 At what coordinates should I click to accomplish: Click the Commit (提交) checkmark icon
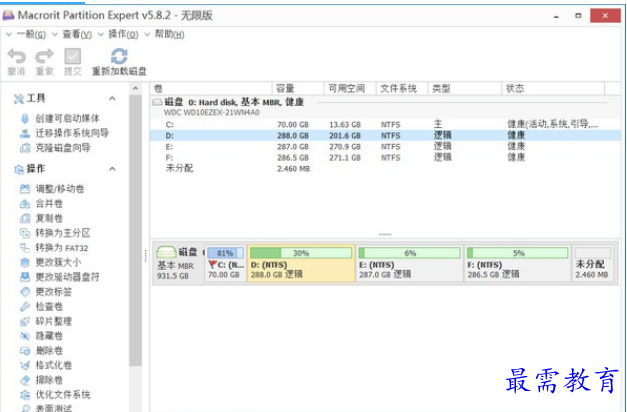[72, 56]
